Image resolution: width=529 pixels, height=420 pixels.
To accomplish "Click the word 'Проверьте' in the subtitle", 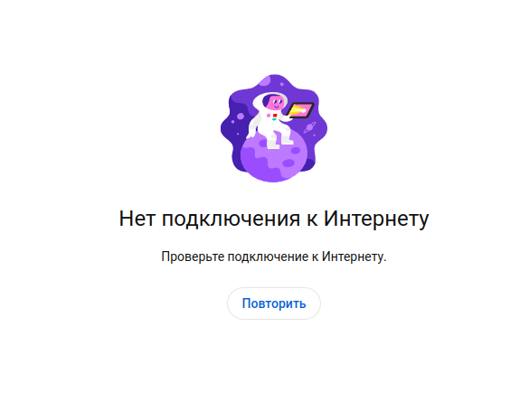I will [x=193, y=257].
